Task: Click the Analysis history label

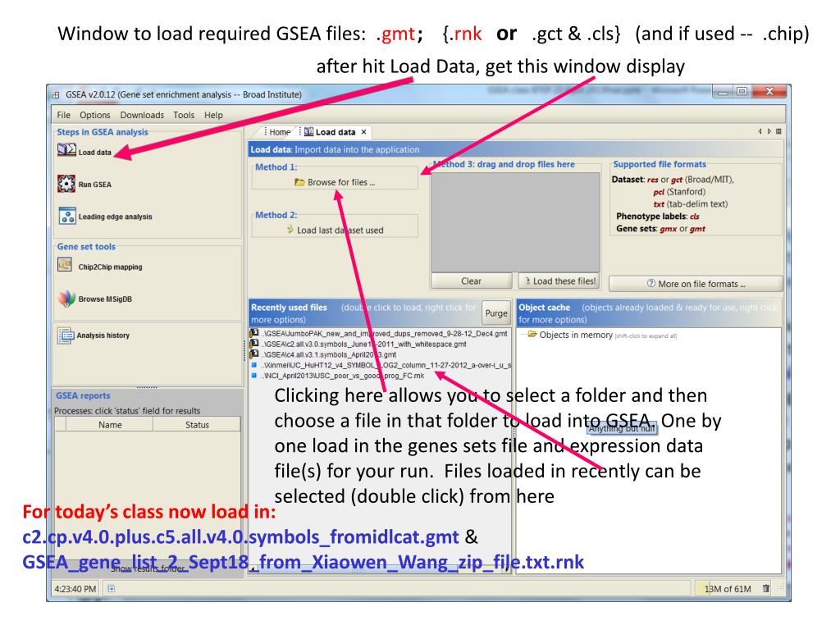Action: click(x=103, y=336)
